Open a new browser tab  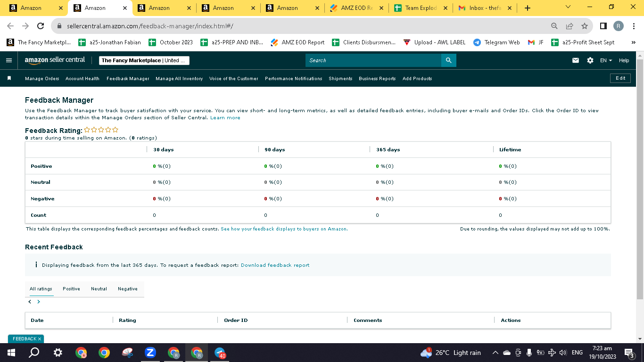[x=528, y=8]
